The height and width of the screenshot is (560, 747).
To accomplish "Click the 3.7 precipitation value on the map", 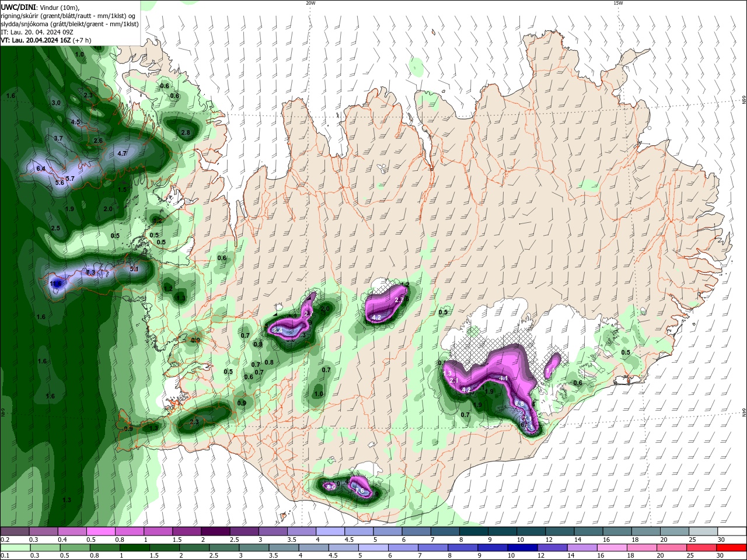I will pyautogui.click(x=58, y=138).
